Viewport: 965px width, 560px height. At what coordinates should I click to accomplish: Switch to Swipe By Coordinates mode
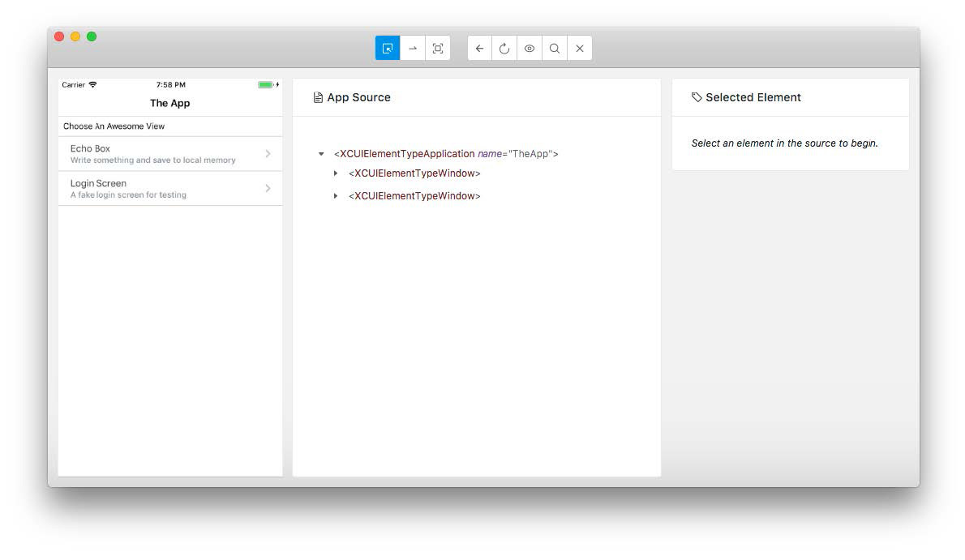point(413,49)
